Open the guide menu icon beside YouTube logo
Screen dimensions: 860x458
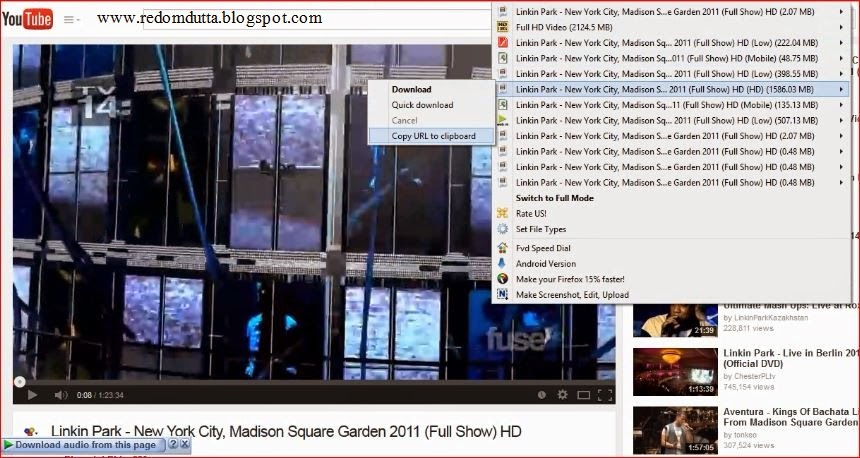coord(71,20)
